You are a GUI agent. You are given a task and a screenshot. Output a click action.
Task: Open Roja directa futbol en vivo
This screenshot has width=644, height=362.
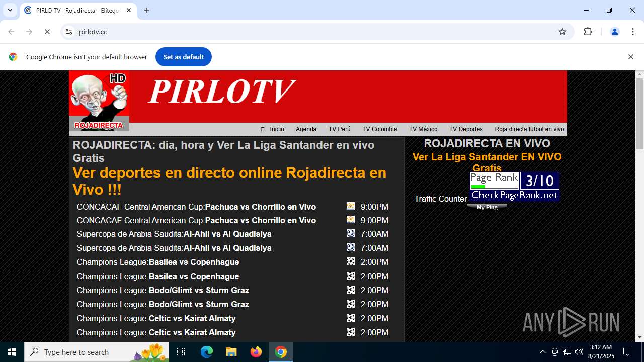tap(529, 129)
